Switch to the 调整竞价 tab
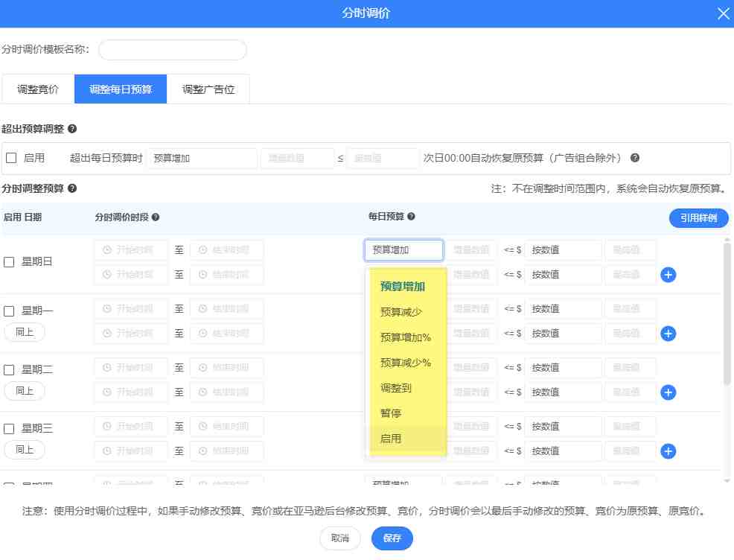Screen dimensions: 734x560 (38, 89)
